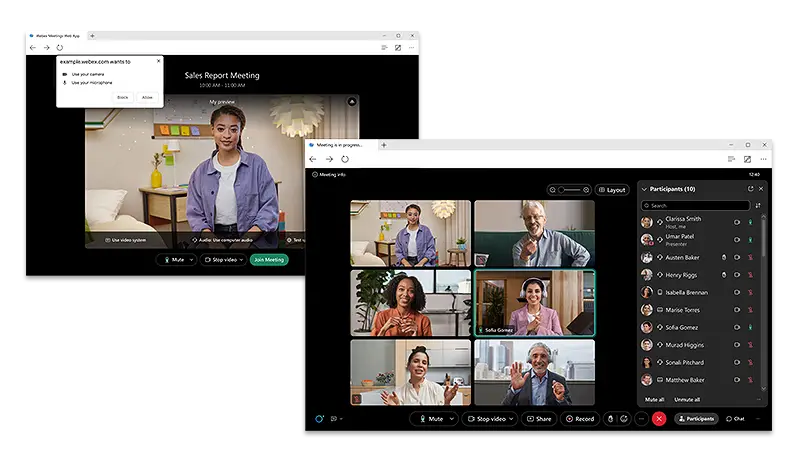800x450 pixels.
Task: Go back in the Webex Meetings Web App window
Action: point(33,47)
